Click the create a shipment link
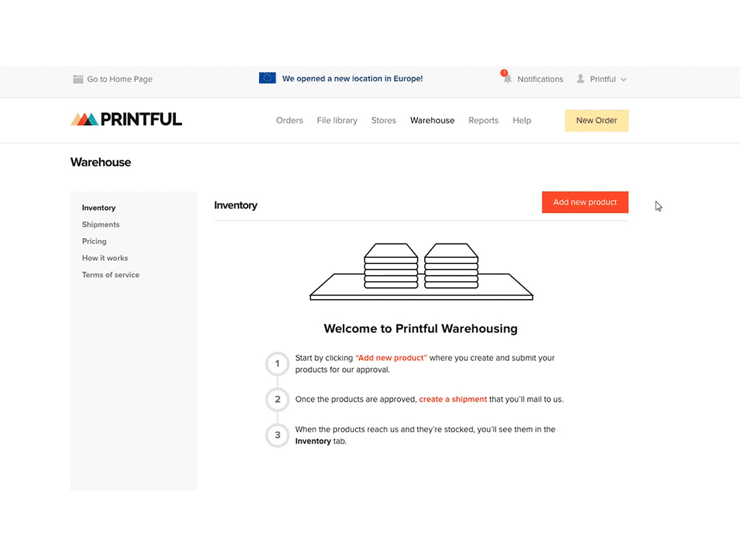 453,400
